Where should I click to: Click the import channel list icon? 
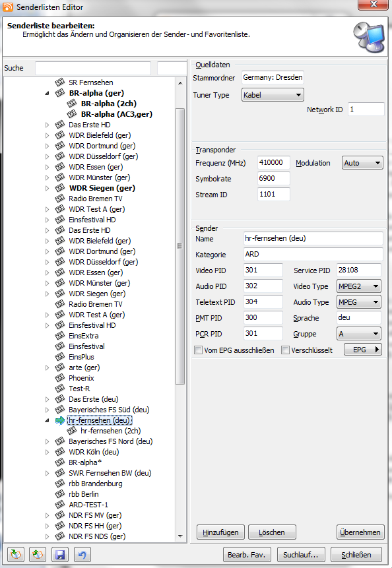pos(16,555)
